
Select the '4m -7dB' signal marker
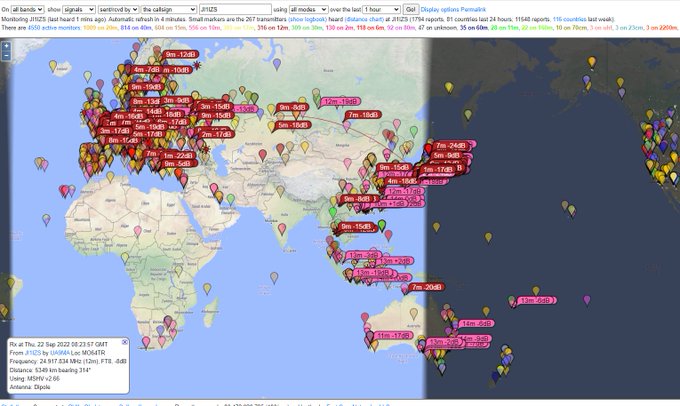pyautogui.click(x=147, y=69)
